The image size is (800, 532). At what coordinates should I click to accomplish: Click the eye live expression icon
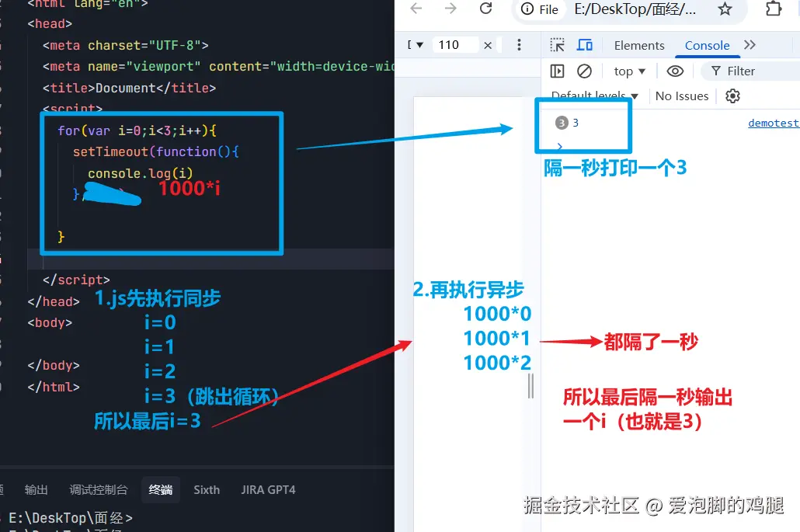(675, 71)
